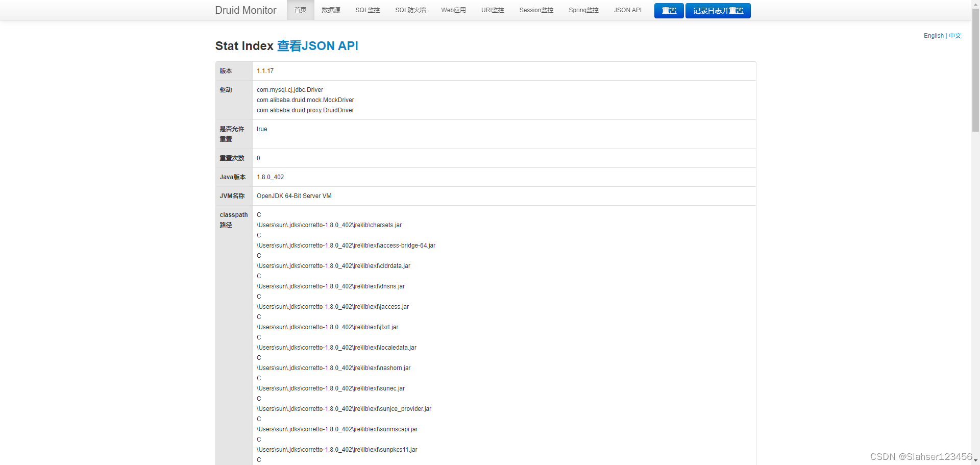This screenshot has width=980, height=465.
Task: Open the SQL防火墙 section
Action: 410,10
